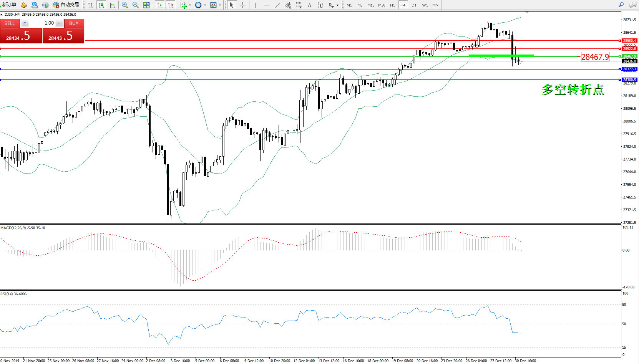Toggle chart auto scroll
The image size is (639, 364).
[160, 5]
